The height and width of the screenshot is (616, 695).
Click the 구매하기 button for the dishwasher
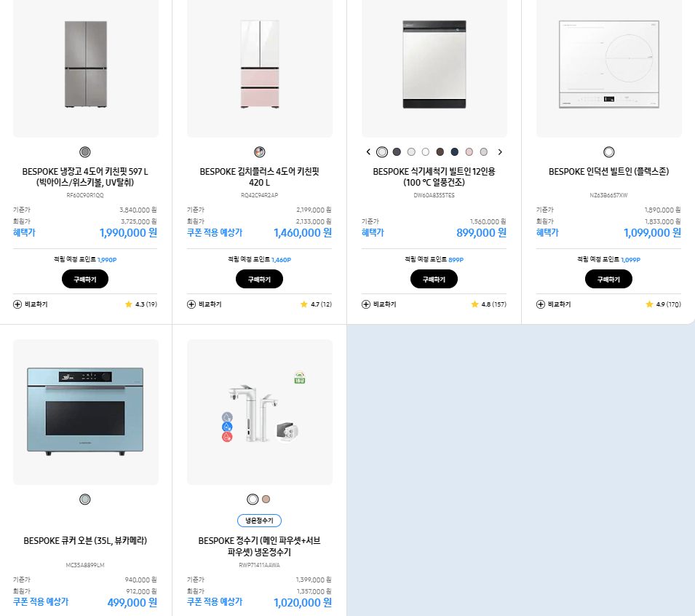(x=434, y=280)
